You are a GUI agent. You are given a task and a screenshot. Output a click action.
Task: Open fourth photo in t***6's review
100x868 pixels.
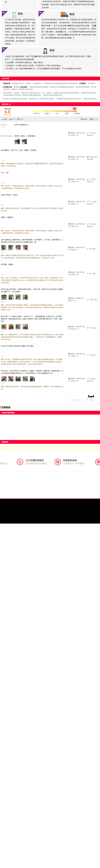[x=25, y=248]
